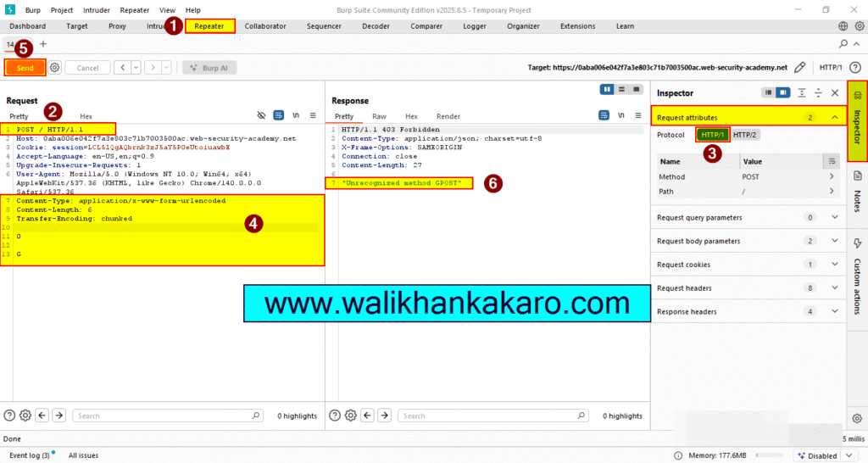
Task: Search Repeater tabs magnifier icon
Action: pyautogui.click(x=843, y=44)
